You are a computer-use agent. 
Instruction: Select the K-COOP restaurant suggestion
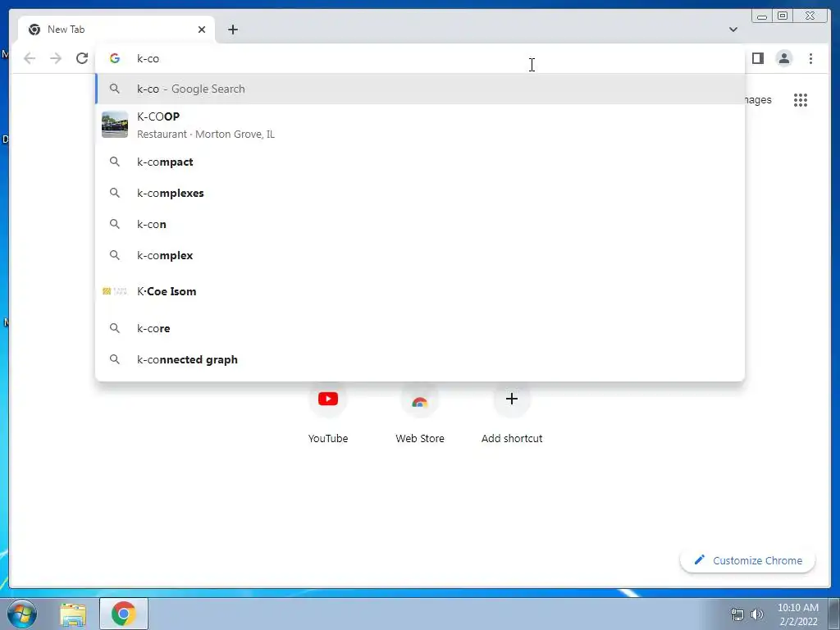420,125
